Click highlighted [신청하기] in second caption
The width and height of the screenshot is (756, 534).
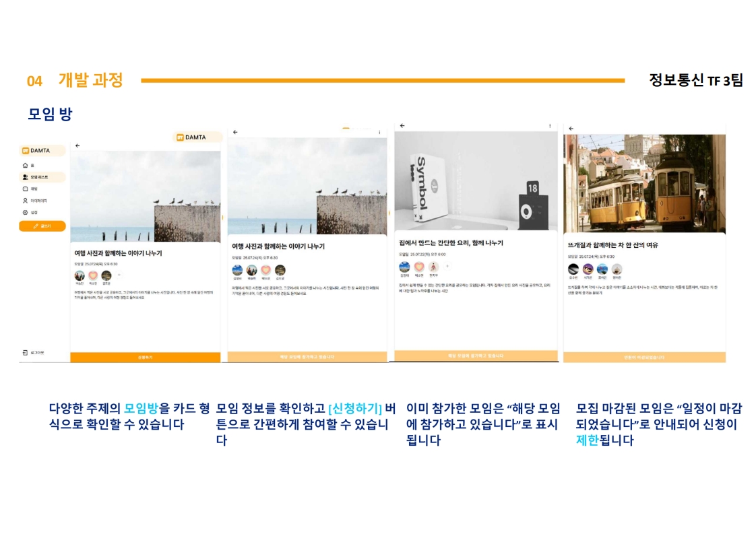355,408
